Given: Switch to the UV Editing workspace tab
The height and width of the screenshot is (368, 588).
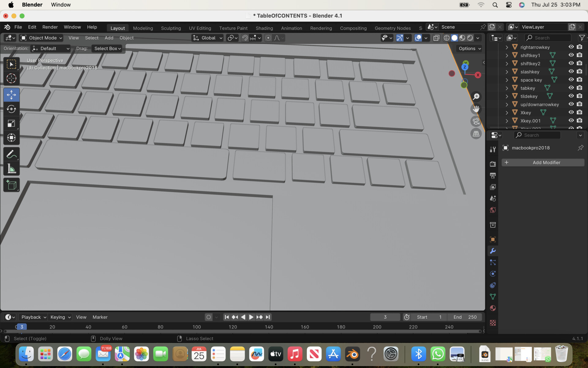Looking at the screenshot, I should (x=200, y=28).
